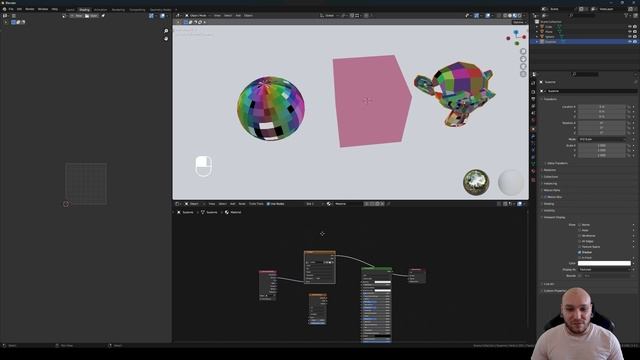Viewport: 640px width, 360px height.
Task: Open the Viewport Display Color swatch
Action: point(604,263)
